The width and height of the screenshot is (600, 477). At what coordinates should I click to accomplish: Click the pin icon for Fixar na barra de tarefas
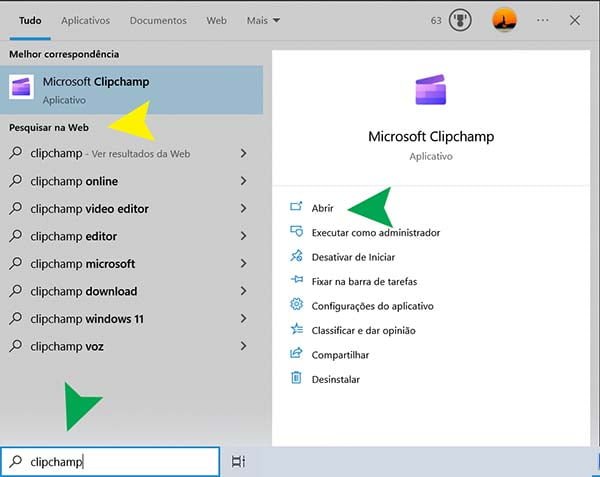(297, 280)
